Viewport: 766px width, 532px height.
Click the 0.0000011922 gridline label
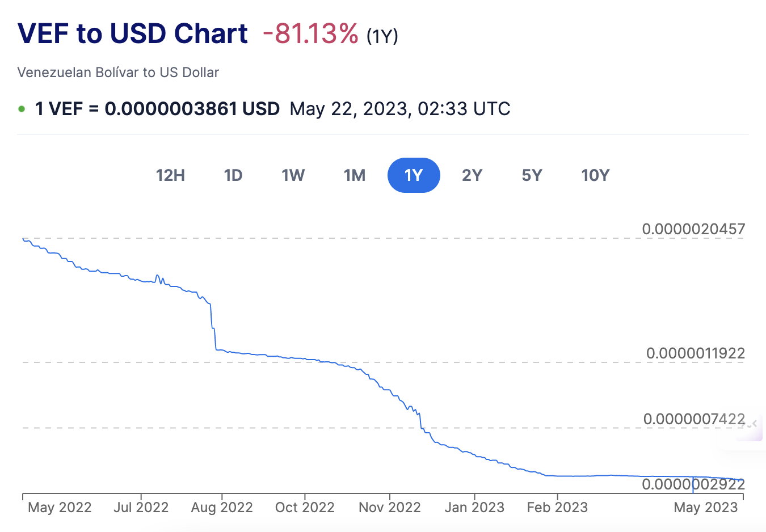coord(695,353)
